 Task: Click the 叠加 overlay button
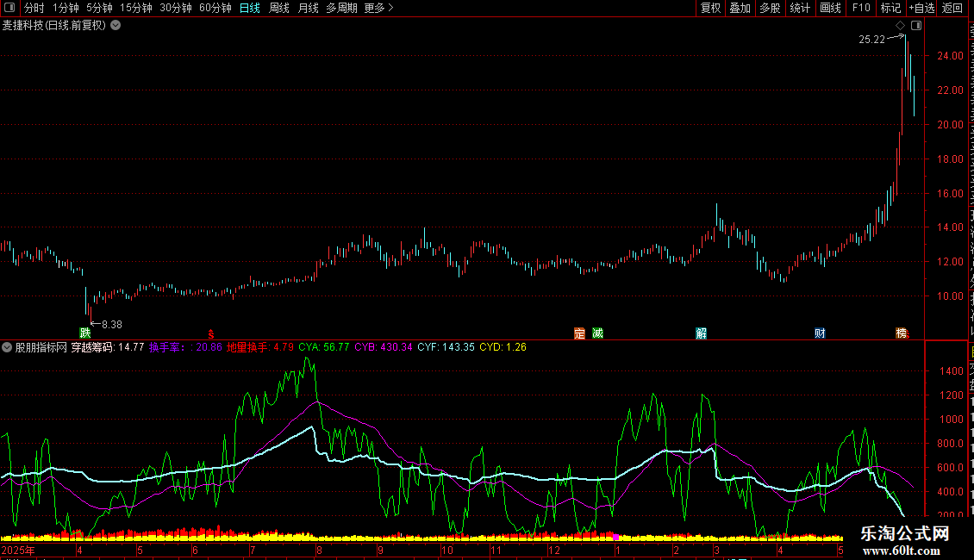tap(740, 8)
